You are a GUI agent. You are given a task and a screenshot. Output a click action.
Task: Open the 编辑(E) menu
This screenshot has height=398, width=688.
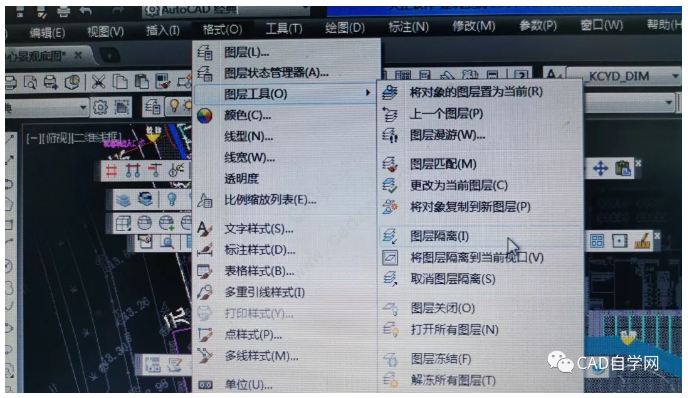click(47, 32)
